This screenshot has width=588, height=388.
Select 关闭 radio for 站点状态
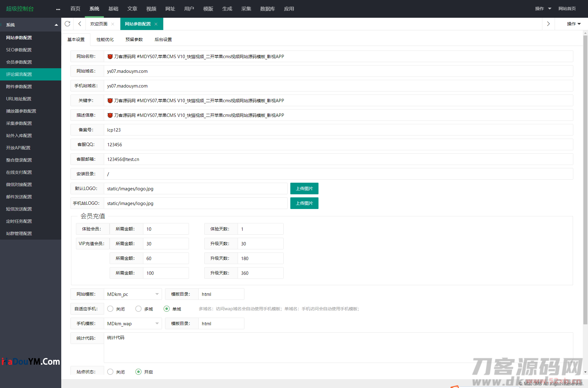point(110,372)
